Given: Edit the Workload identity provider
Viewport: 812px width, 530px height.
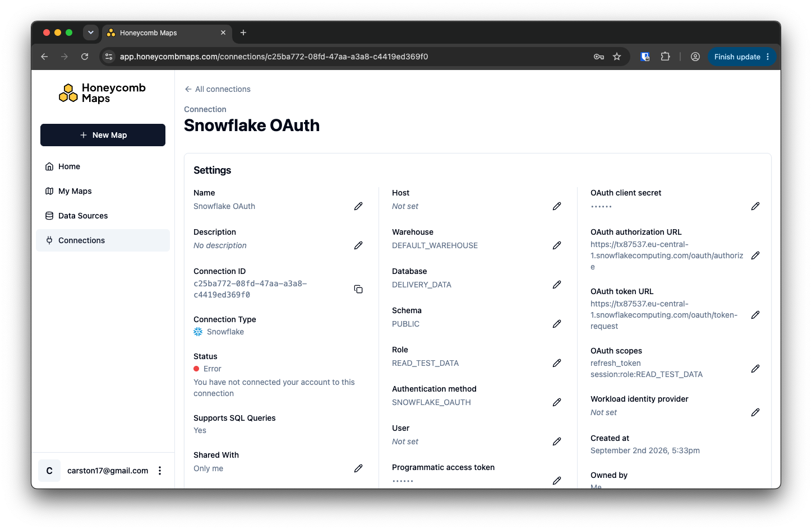Looking at the screenshot, I should (x=755, y=412).
